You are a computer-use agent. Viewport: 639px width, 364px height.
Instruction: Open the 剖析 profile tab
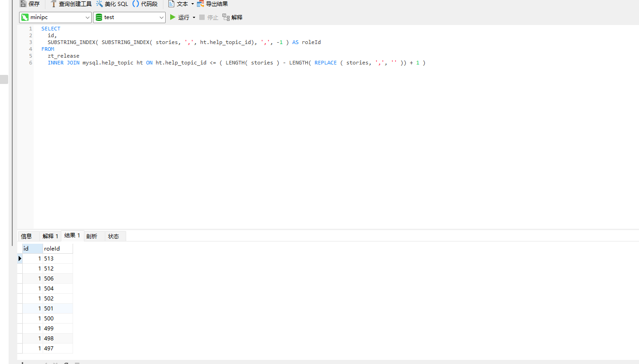point(92,236)
